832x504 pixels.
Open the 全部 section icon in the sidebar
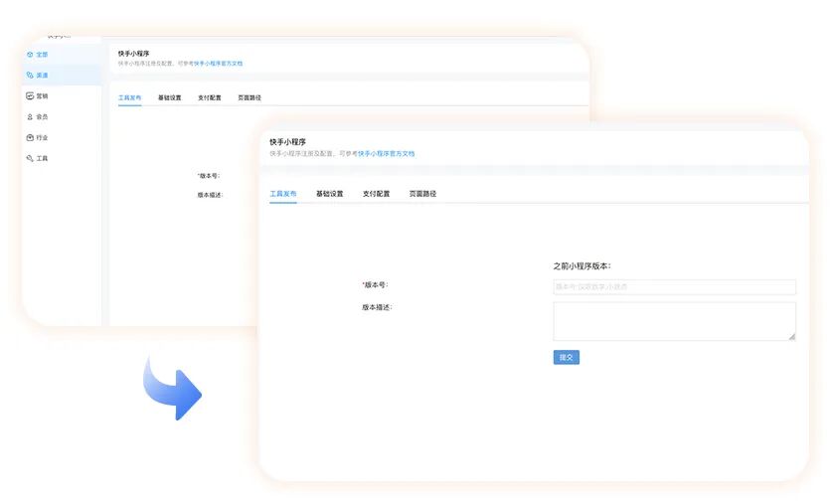[30, 55]
